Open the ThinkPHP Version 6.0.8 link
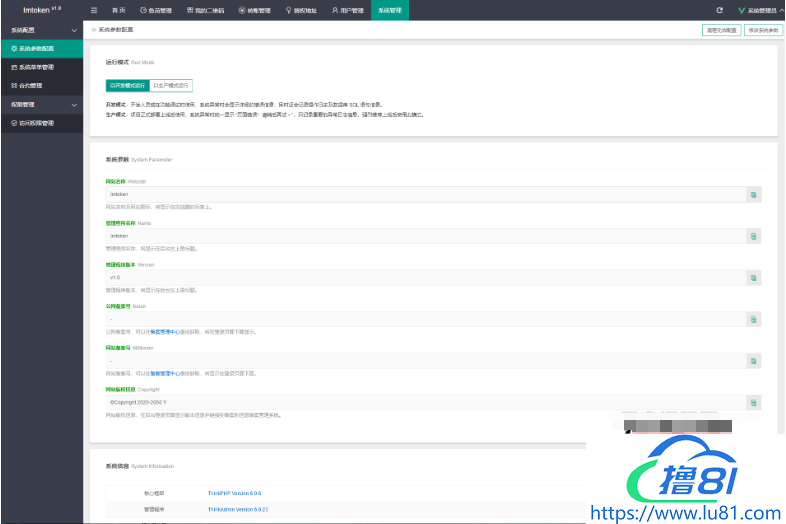This screenshot has width=786, height=524. pyautogui.click(x=235, y=493)
